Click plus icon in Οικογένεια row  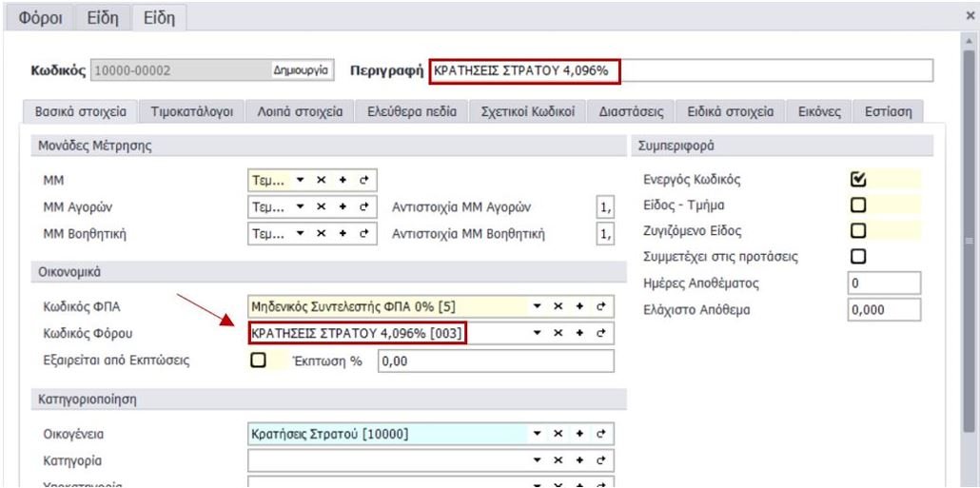pyautogui.click(x=578, y=435)
